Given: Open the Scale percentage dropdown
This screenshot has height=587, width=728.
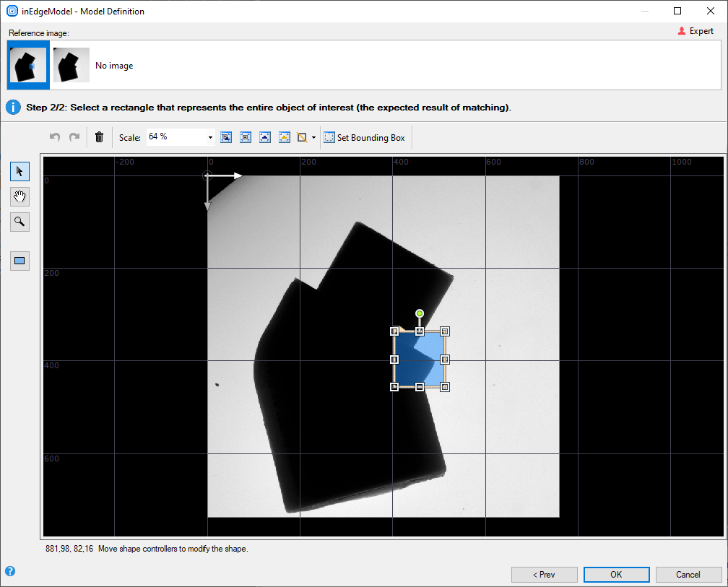Looking at the screenshot, I should point(210,137).
